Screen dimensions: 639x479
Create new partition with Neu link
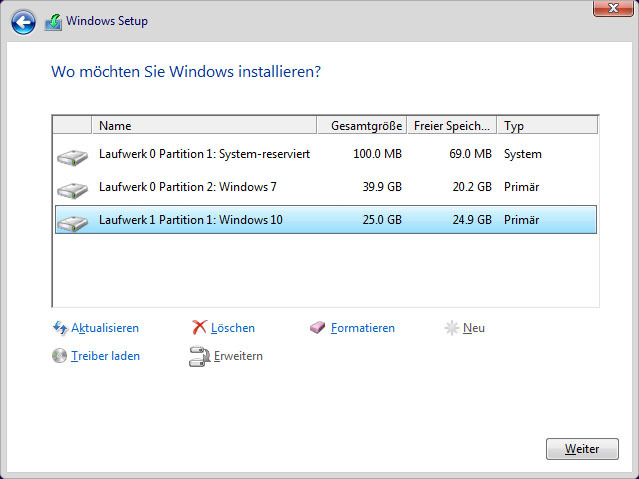474,328
